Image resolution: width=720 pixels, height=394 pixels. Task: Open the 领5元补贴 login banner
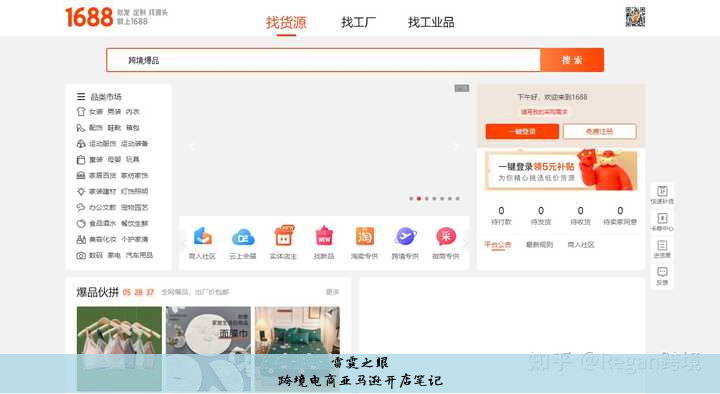point(561,170)
